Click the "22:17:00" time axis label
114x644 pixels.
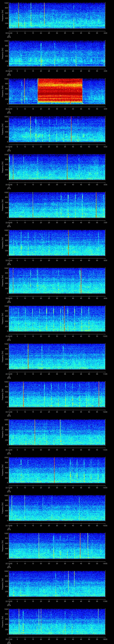[9, 639]
